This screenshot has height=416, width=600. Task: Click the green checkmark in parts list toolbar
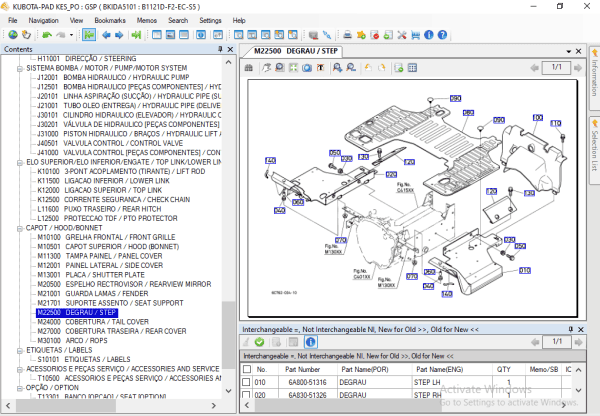click(259, 342)
